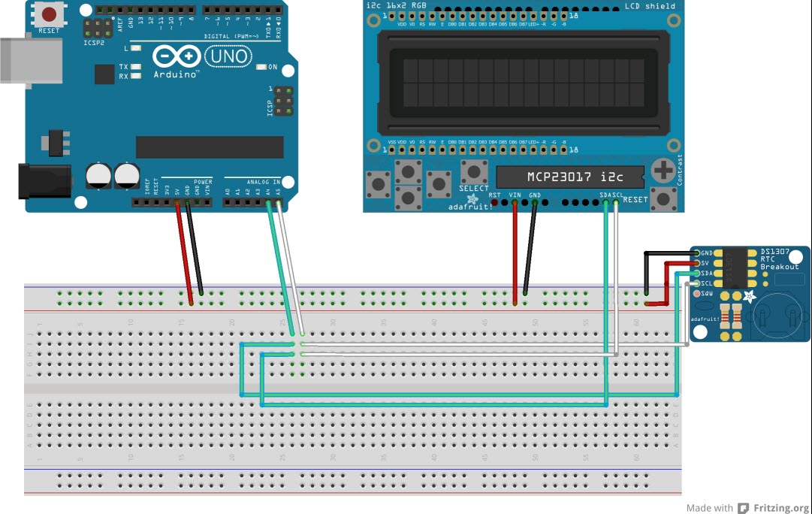Screen dimensions: 812x514
Task: Click the "Arduino" wordmark under the logo
Action: coord(176,74)
